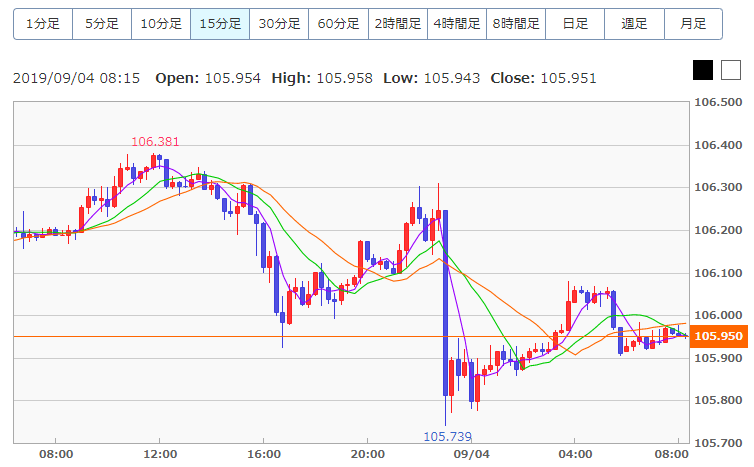This screenshot has height=467, width=754.
Task: Switch chart to 30分足
Action: click(x=279, y=23)
